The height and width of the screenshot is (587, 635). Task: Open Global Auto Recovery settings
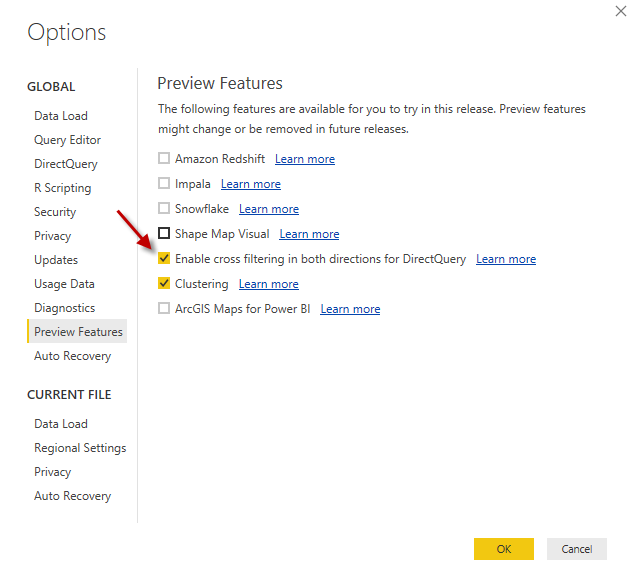[x=72, y=356]
